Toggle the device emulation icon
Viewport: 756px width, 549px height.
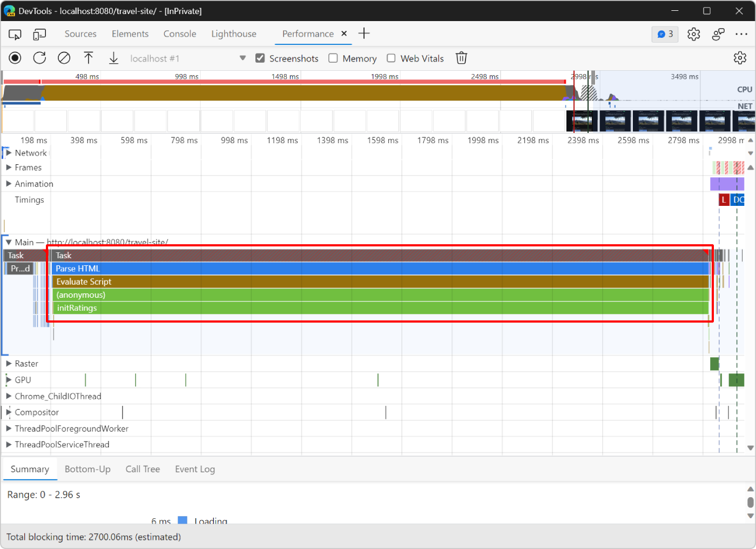(x=39, y=34)
